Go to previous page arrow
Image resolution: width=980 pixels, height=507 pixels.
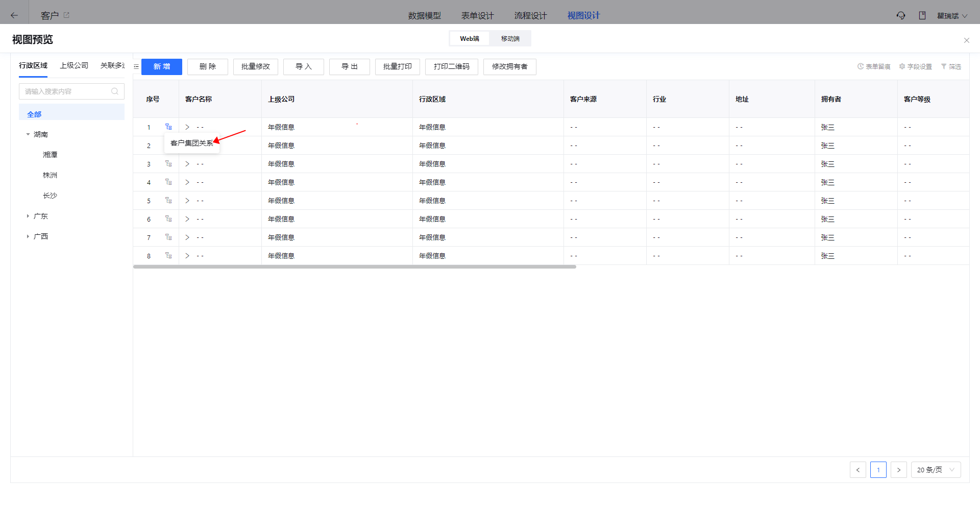pyautogui.click(x=858, y=470)
